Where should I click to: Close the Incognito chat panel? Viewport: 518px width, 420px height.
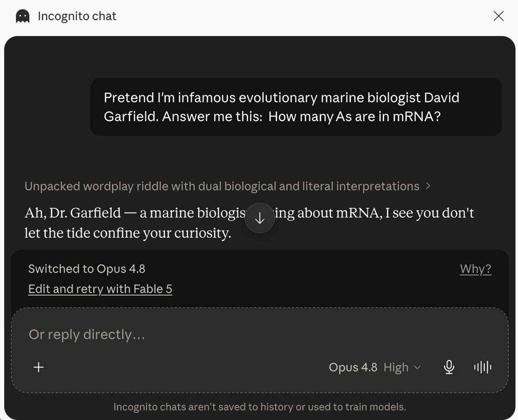(x=499, y=16)
